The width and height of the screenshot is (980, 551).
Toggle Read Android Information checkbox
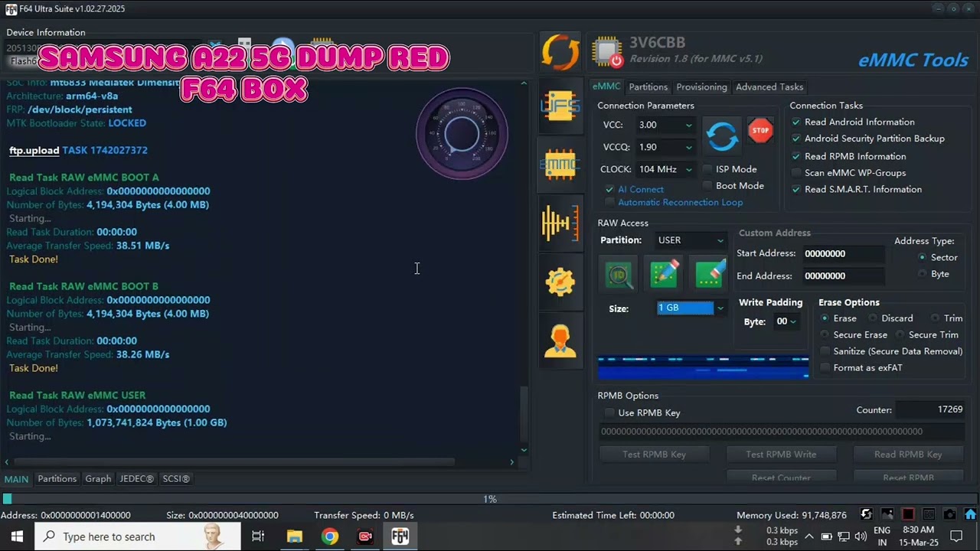coord(796,122)
